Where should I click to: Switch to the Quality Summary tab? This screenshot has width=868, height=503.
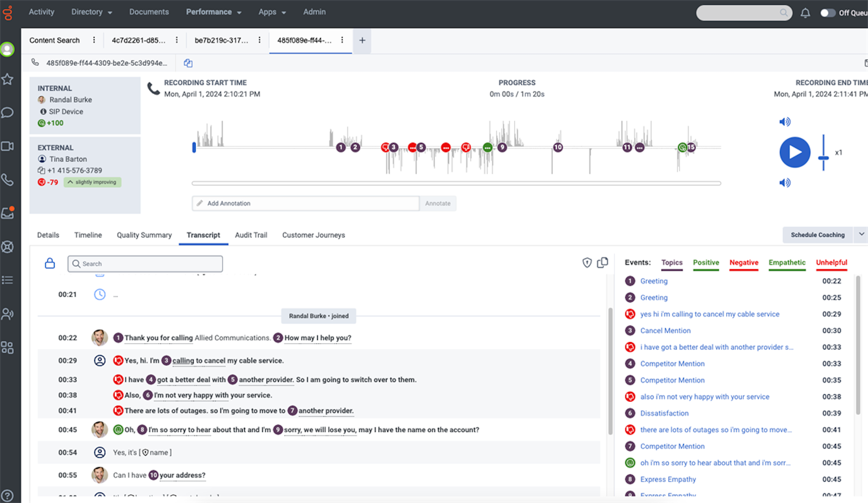(144, 235)
